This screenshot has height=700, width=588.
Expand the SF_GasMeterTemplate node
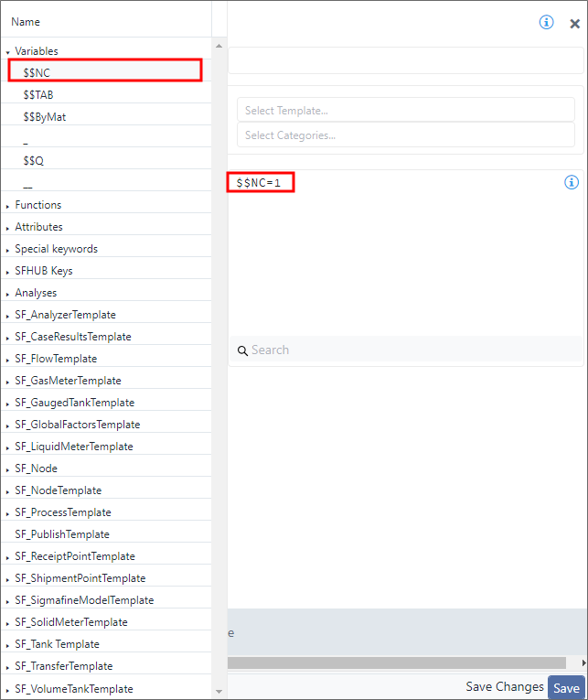pos(8,382)
